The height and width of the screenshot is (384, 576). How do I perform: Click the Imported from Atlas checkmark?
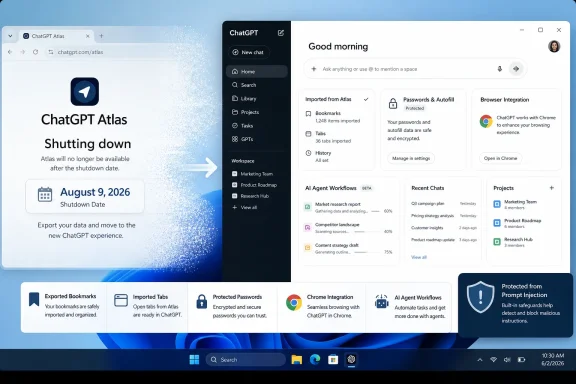tap(366, 99)
